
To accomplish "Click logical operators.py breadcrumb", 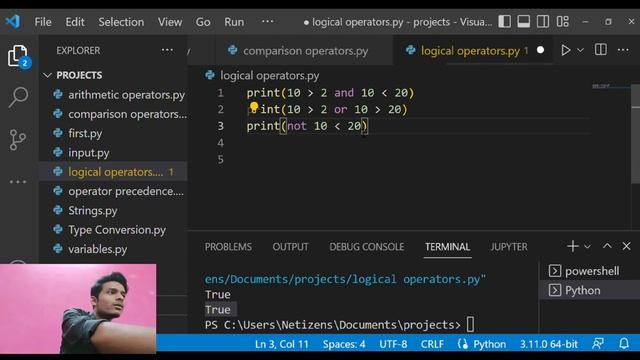I will 269,76.
